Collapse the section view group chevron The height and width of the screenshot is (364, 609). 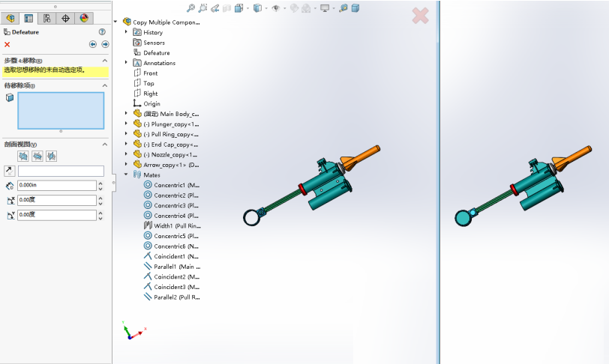click(104, 144)
